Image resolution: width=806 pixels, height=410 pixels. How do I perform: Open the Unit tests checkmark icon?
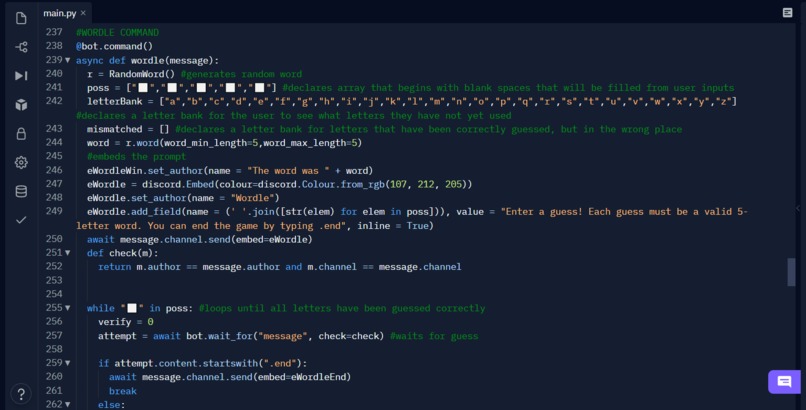[21, 220]
